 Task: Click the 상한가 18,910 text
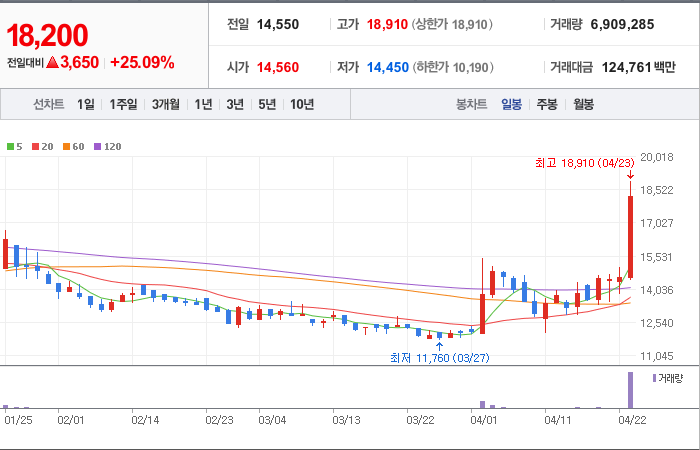(452, 24)
